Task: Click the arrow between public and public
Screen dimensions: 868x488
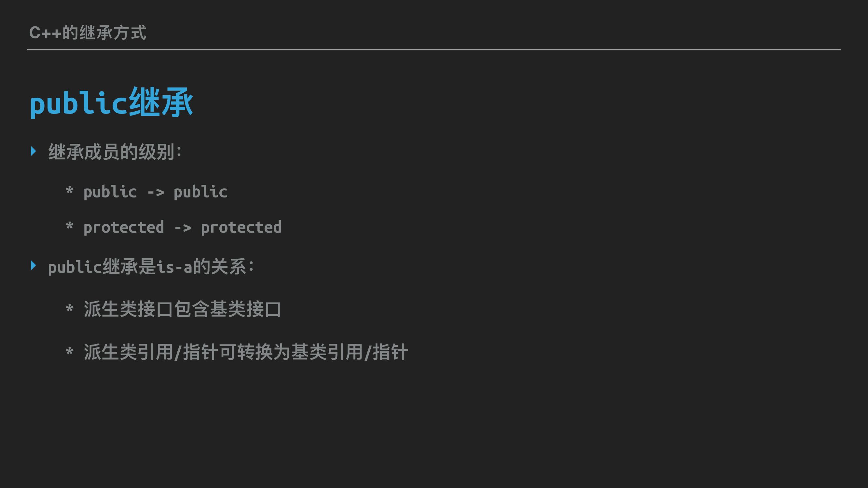Action: [156, 193]
